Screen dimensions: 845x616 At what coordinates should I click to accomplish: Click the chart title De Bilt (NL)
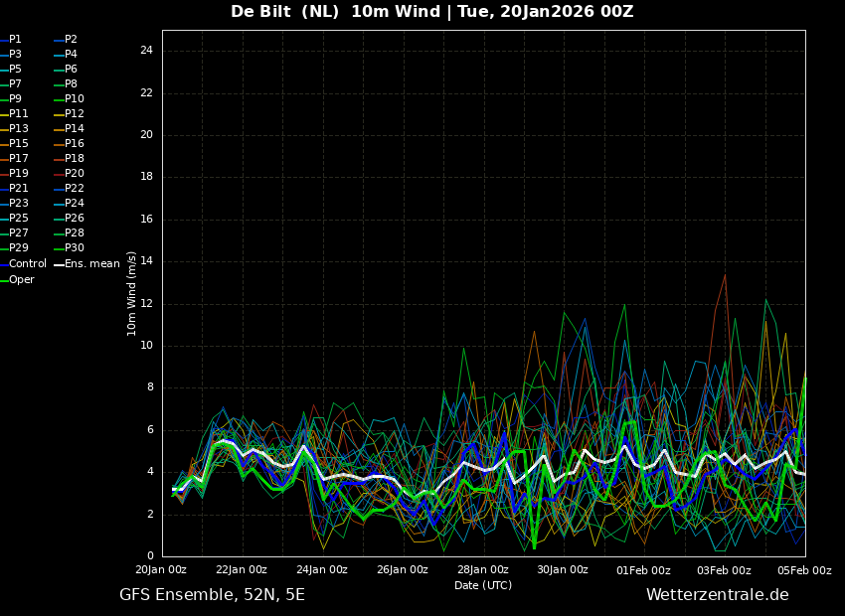285,11
